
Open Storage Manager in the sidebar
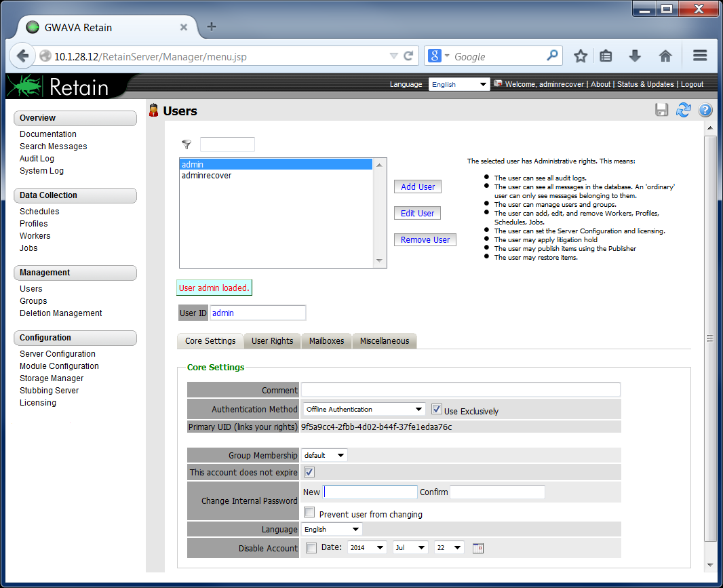52,378
